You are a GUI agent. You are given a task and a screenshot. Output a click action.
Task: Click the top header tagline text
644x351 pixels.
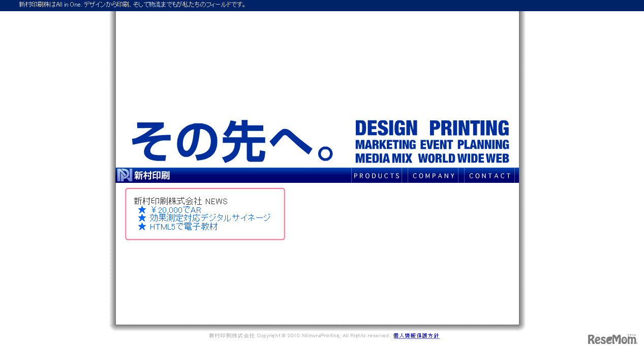tap(133, 5)
